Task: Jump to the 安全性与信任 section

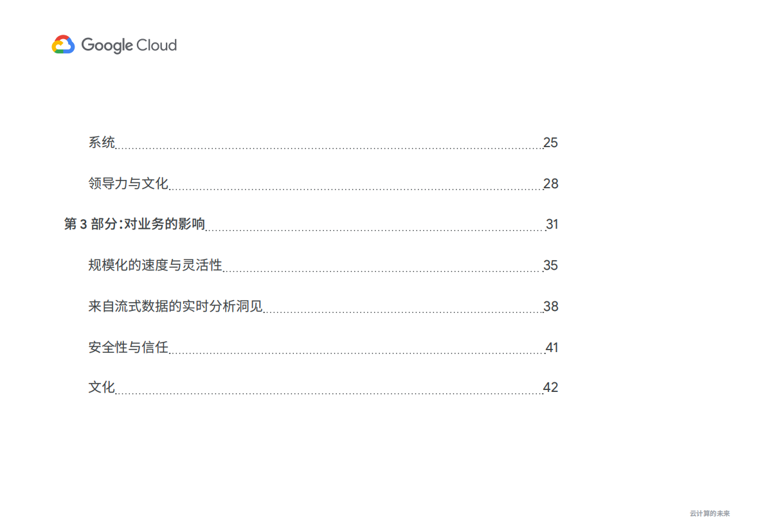Action: pos(128,348)
